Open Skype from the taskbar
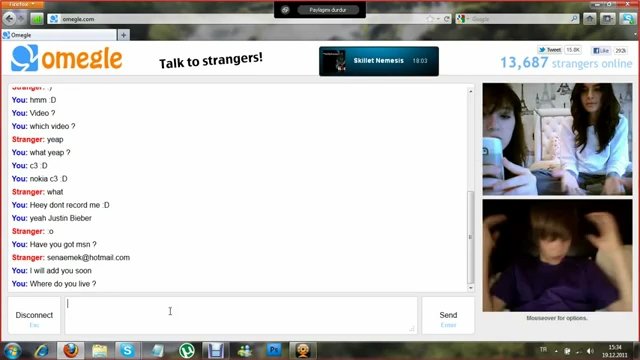The height and width of the screenshot is (360, 640). [x=127, y=351]
